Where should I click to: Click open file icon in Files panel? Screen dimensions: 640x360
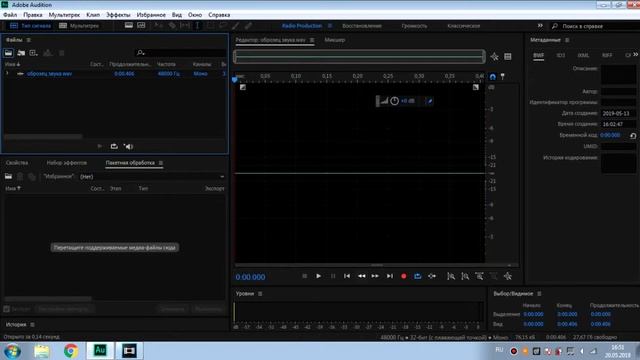pyautogui.click(x=9, y=53)
